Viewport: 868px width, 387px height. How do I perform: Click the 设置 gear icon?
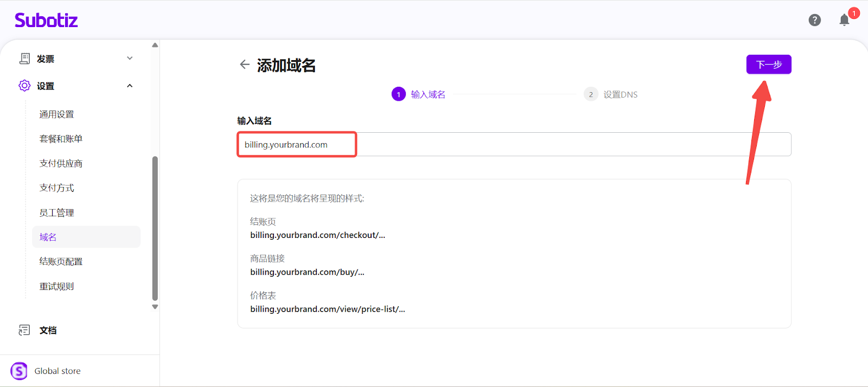point(24,86)
